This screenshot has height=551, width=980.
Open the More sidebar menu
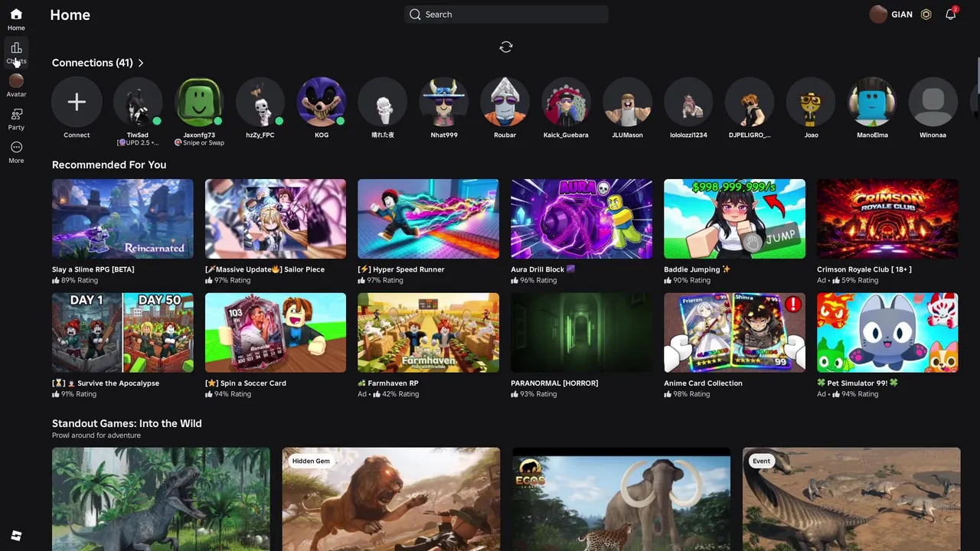click(x=16, y=152)
